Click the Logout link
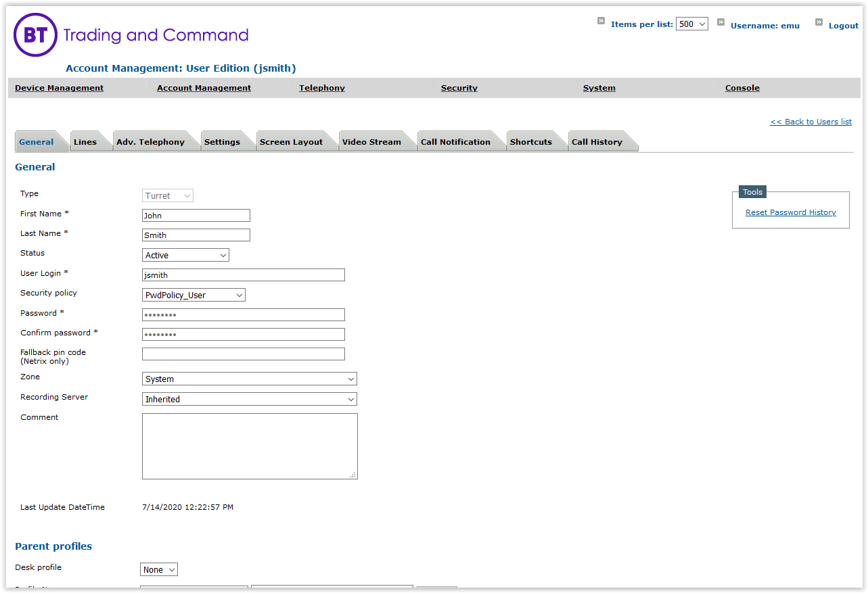This screenshot has height=593, width=868. click(844, 26)
